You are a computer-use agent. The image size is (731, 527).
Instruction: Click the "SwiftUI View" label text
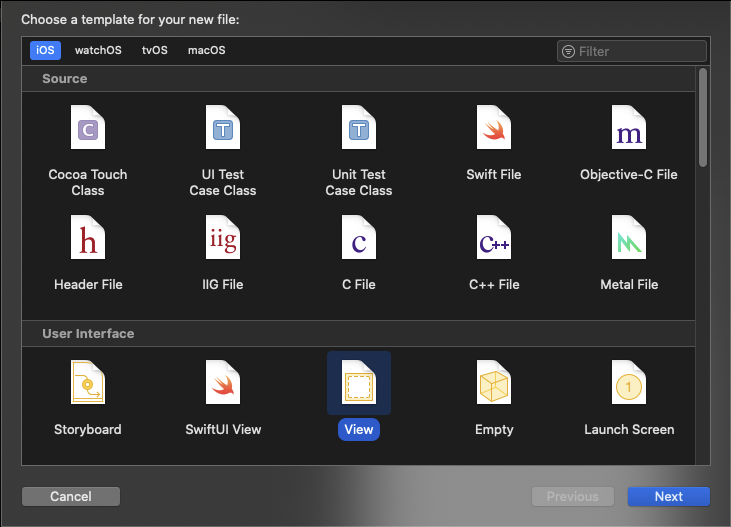click(x=223, y=429)
